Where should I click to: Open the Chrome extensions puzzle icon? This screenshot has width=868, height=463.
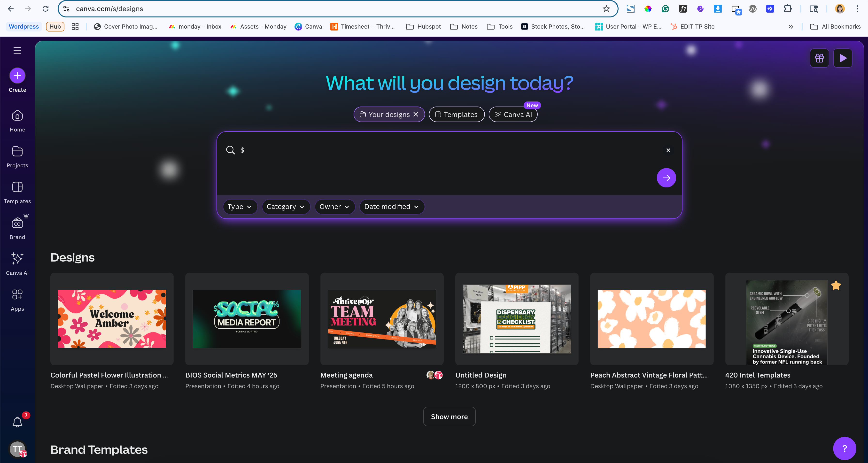coord(788,9)
